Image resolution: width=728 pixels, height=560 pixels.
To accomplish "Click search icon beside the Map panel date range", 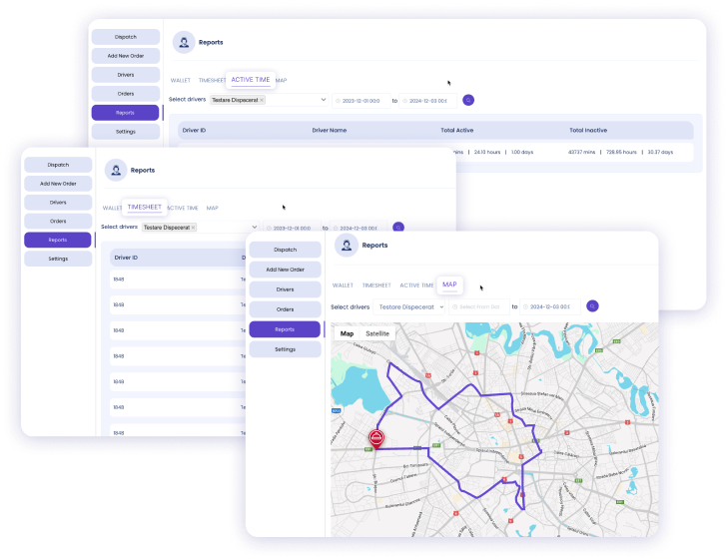I will [x=592, y=306].
